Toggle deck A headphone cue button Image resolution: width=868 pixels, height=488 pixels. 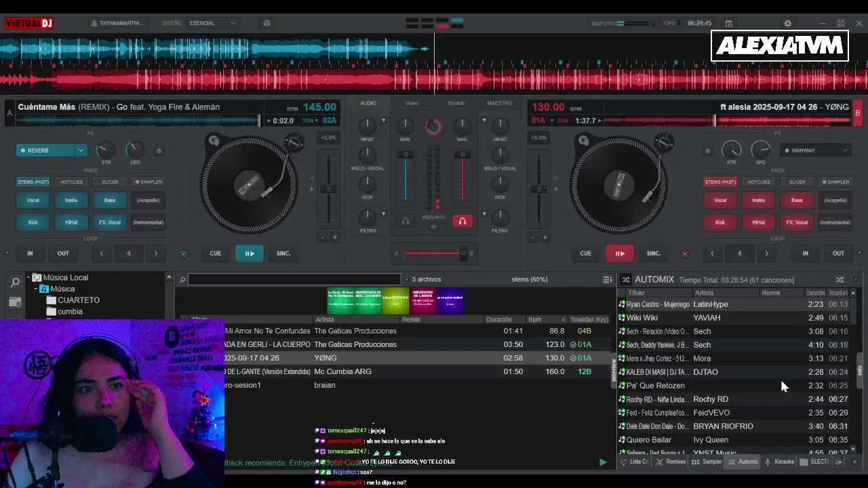click(x=406, y=221)
